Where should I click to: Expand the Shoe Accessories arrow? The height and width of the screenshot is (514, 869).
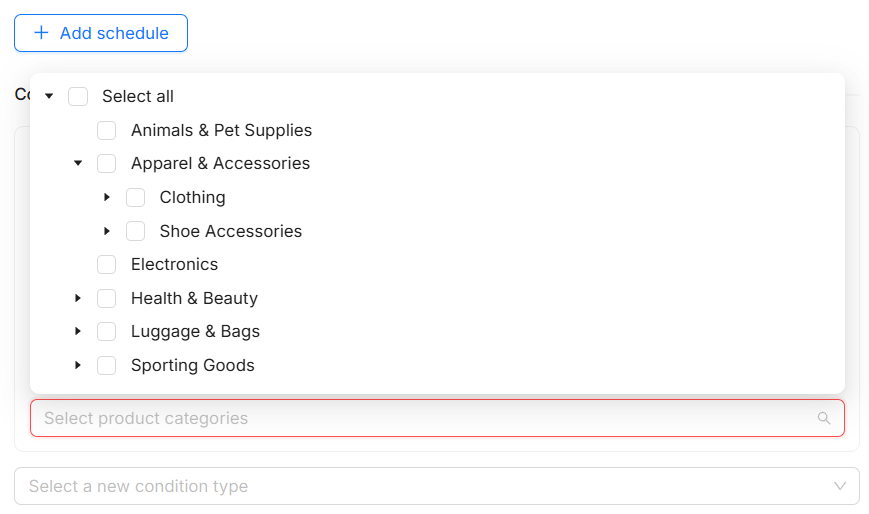click(107, 231)
